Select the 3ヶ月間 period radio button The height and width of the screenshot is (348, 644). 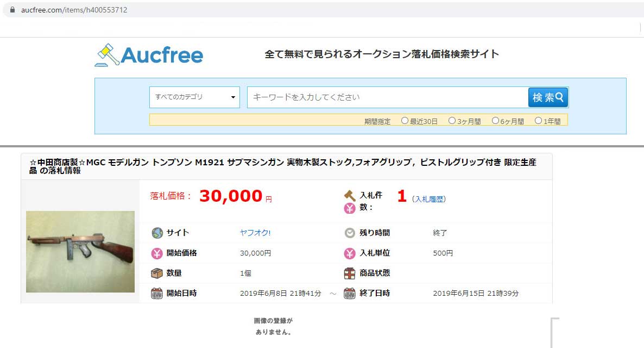(x=452, y=121)
